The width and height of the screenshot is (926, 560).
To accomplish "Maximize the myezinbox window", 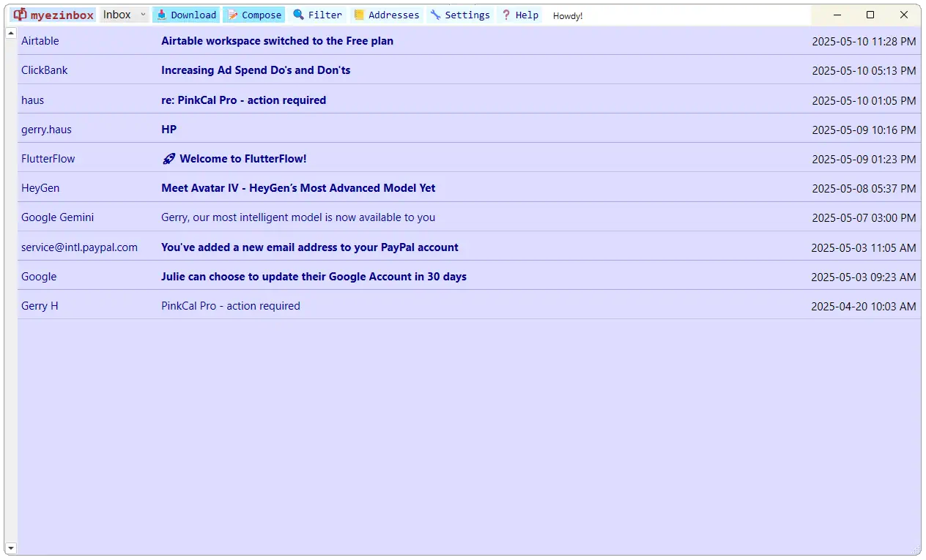I will click(x=870, y=15).
